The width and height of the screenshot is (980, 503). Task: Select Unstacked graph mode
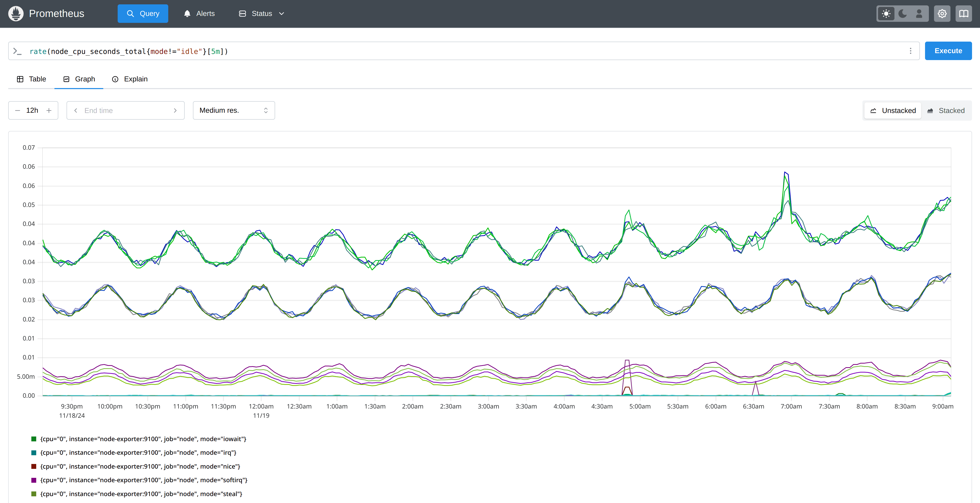click(892, 111)
